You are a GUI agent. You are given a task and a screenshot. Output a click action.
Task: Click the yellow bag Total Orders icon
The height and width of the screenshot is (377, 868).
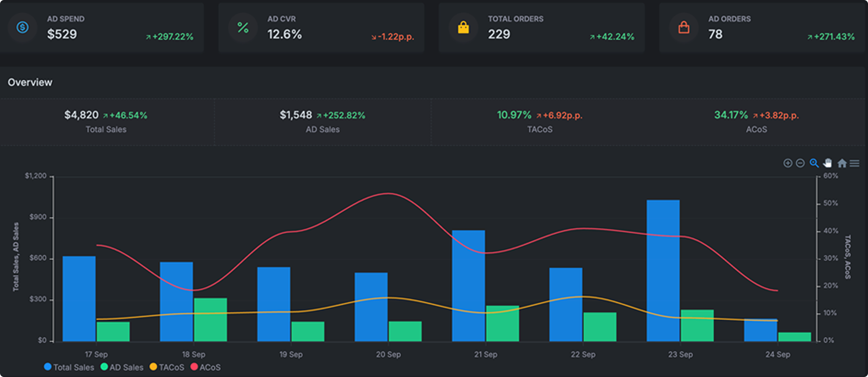(x=463, y=28)
